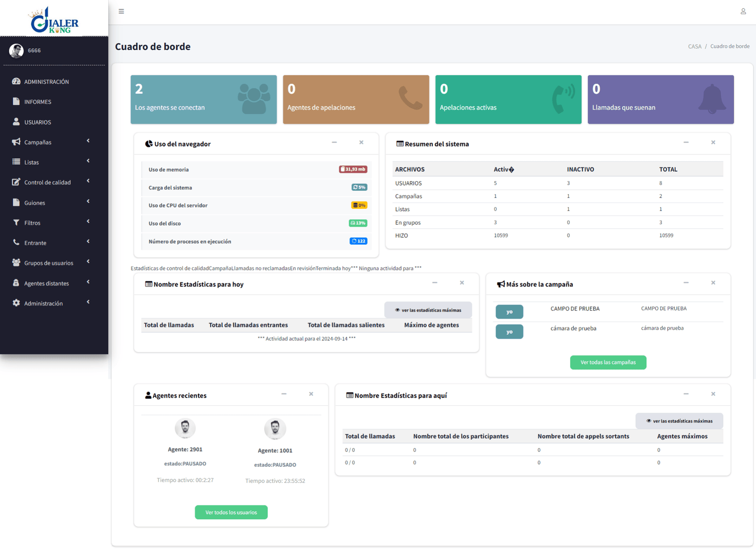Select the Agentes distantes icon
This screenshot has height=554, width=756.
pyautogui.click(x=16, y=283)
